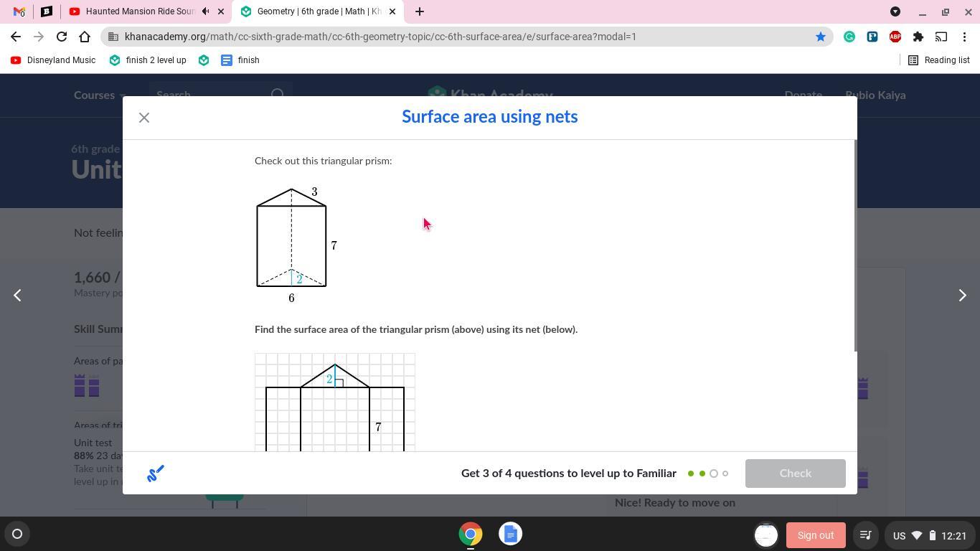
Task: Open the second pinned tab with B icon
Action: point(47,11)
